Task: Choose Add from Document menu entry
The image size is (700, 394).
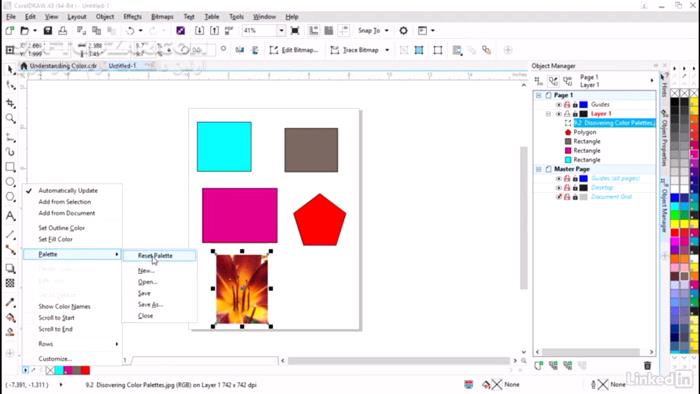Action: click(67, 213)
